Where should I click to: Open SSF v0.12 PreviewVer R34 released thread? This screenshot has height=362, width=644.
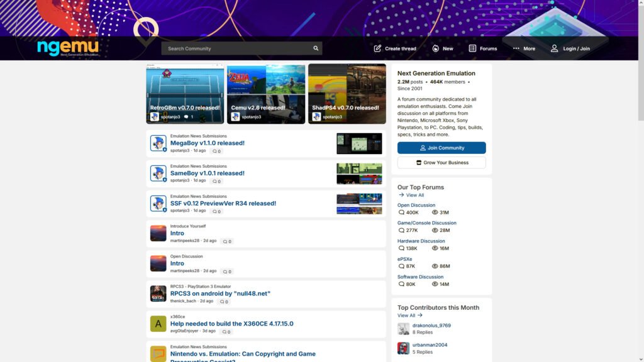click(223, 203)
